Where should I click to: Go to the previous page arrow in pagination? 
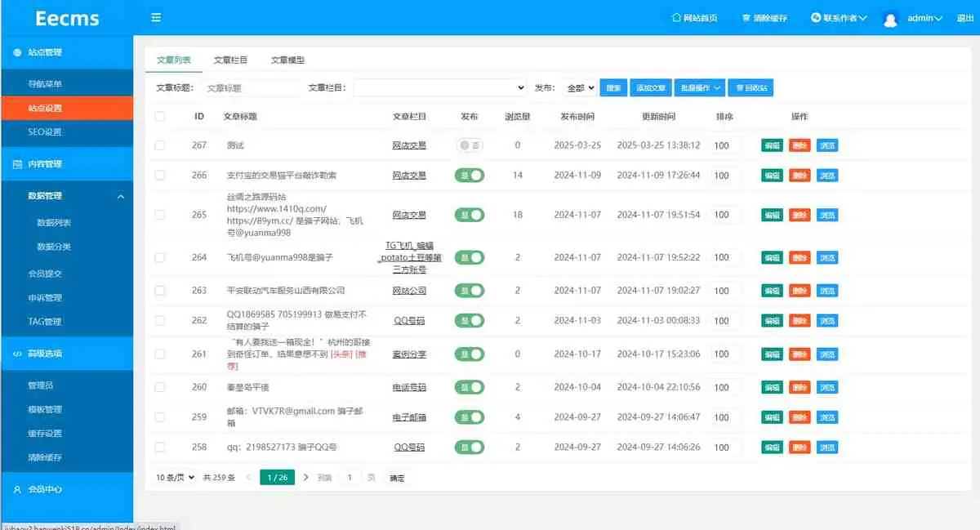tap(249, 477)
